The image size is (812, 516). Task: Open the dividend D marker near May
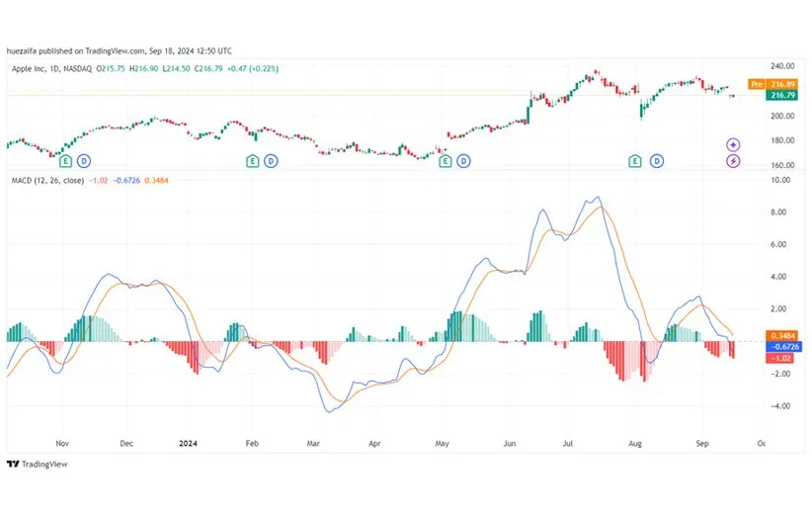click(x=462, y=159)
